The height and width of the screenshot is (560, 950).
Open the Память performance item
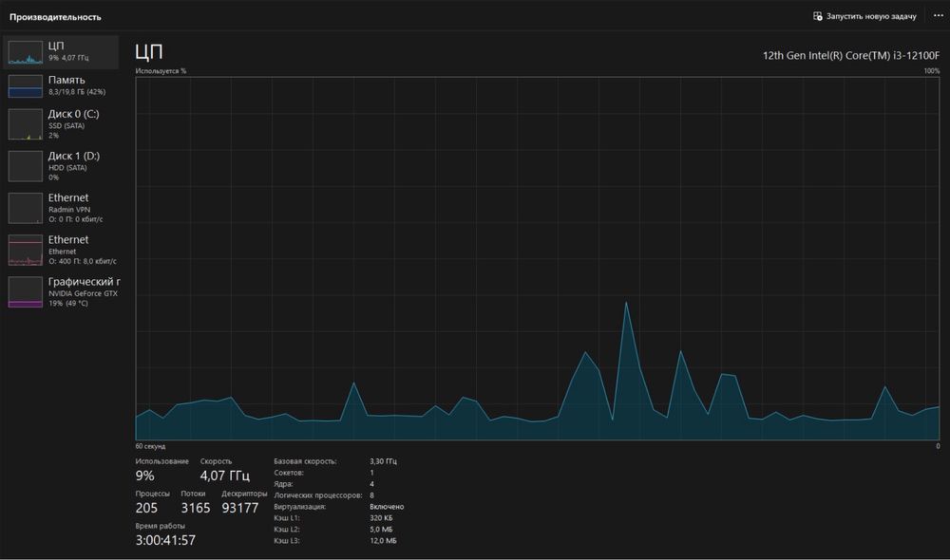(61, 85)
